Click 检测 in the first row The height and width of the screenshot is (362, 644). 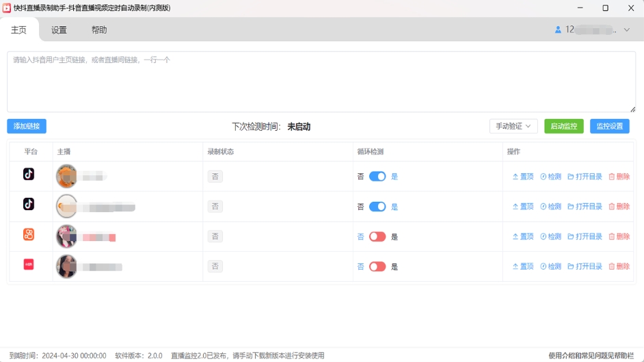[550, 177]
